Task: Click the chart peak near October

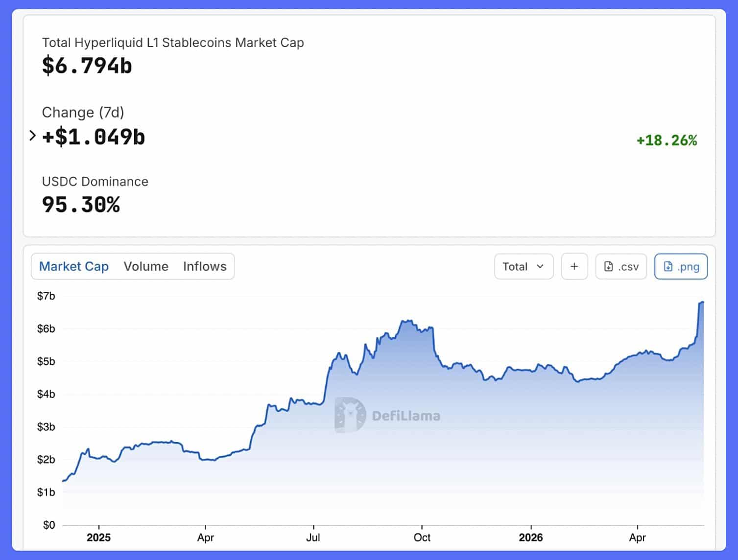Action: click(x=407, y=322)
